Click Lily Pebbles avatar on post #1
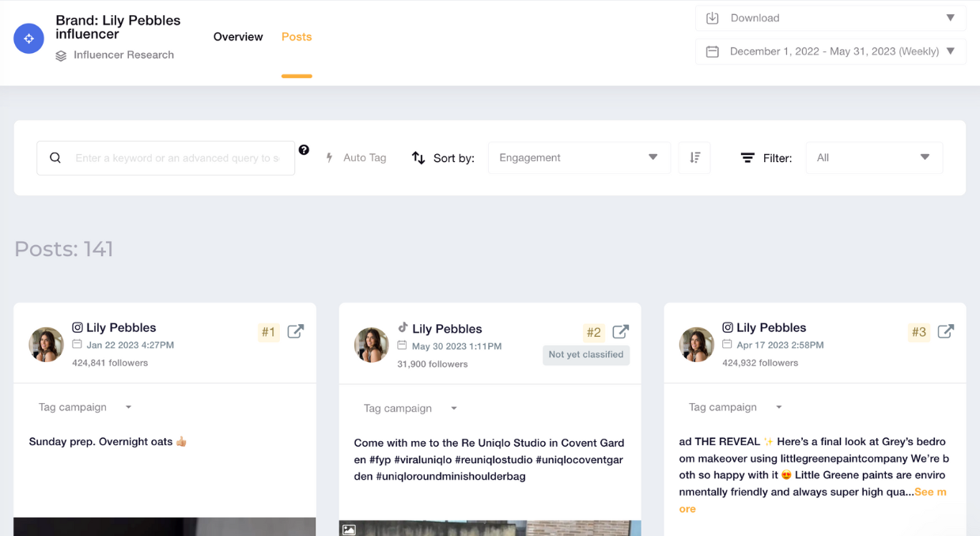The image size is (980, 536). coord(47,345)
